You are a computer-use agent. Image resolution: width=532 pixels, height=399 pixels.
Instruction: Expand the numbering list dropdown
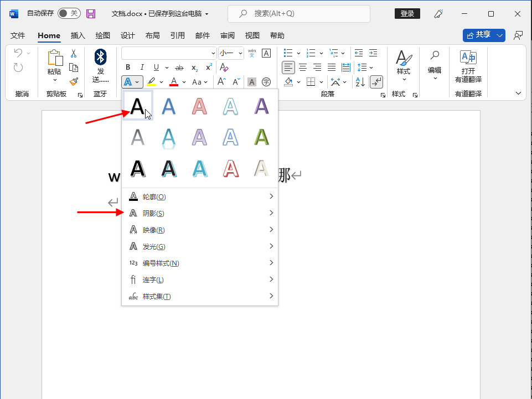coord(321,53)
